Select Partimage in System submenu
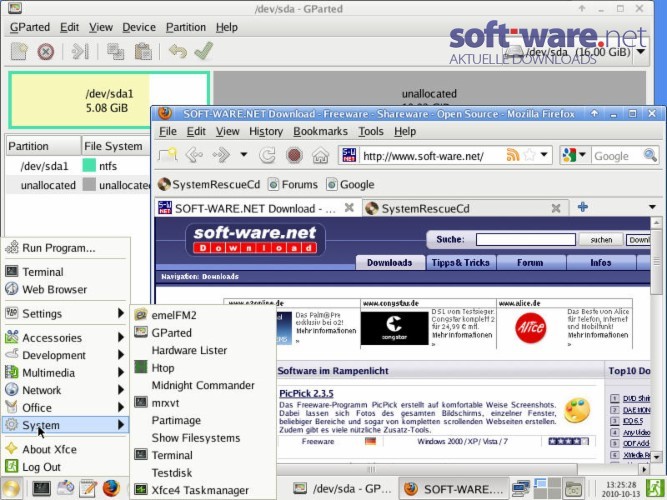The height and width of the screenshot is (500, 667). (x=203, y=420)
